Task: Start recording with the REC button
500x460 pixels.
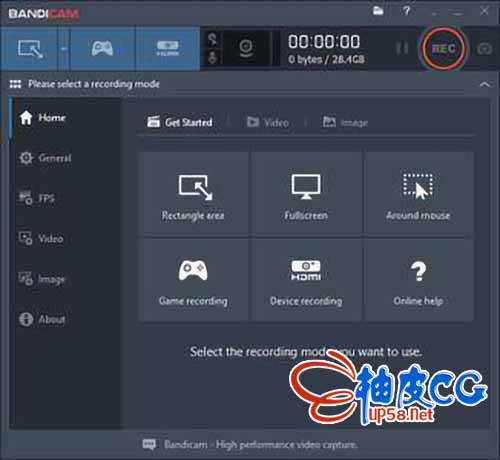Action: [443, 49]
